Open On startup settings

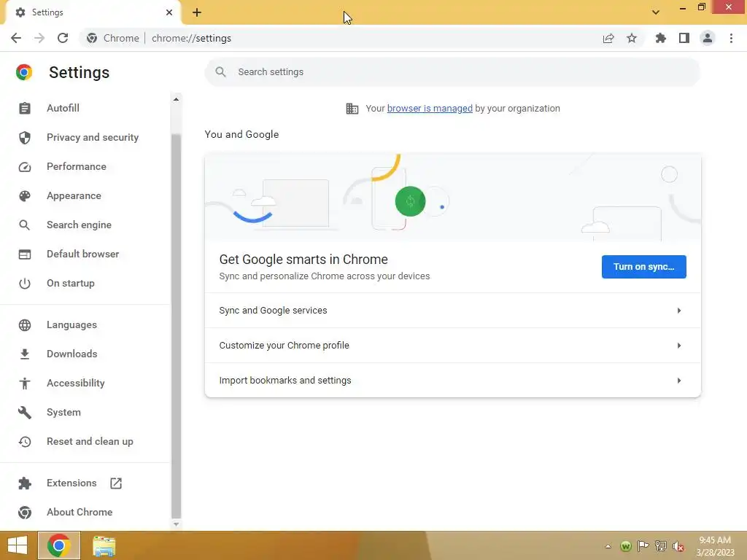pyautogui.click(x=71, y=283)
